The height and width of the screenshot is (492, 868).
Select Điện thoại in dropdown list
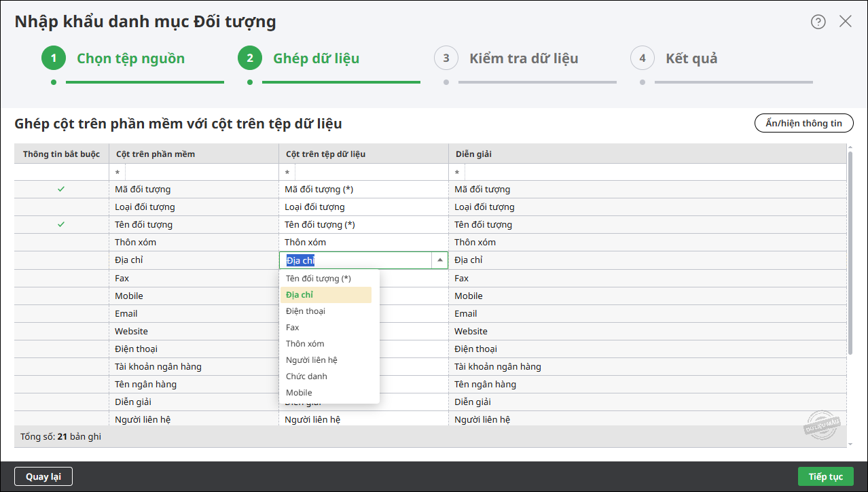(326, 311)
